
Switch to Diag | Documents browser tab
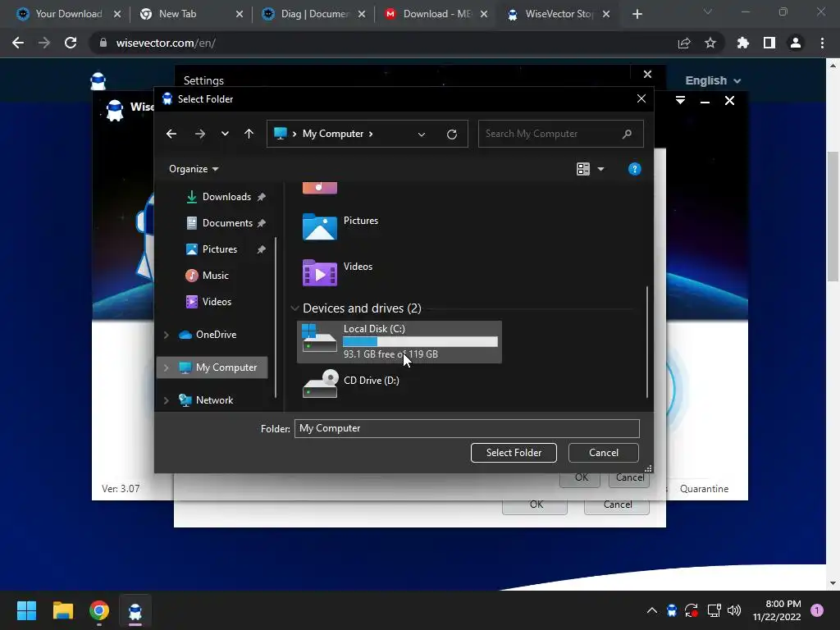[x=313, y=14]
